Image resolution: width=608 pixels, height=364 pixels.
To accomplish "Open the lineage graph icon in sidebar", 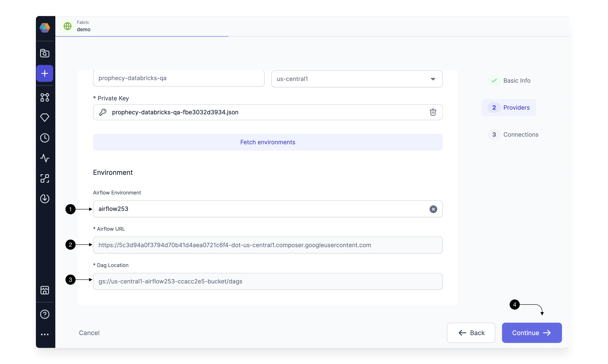I will pos(45,97).
